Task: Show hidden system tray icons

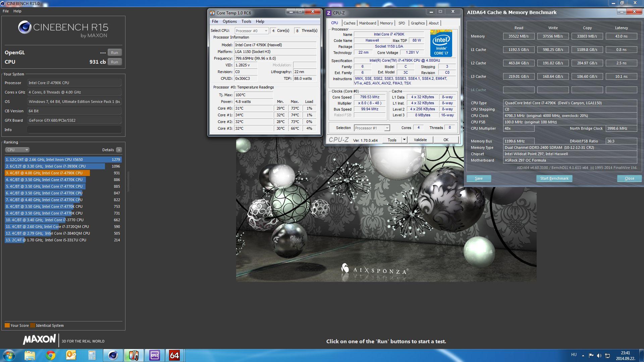Action: tap(583, 355)
